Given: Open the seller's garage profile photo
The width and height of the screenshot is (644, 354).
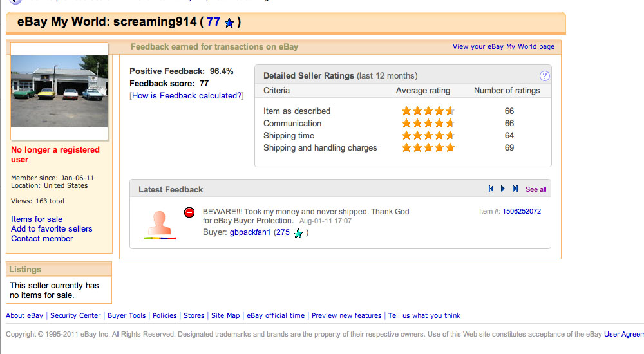Looking at the screenshot, I should tap(59, 91).
